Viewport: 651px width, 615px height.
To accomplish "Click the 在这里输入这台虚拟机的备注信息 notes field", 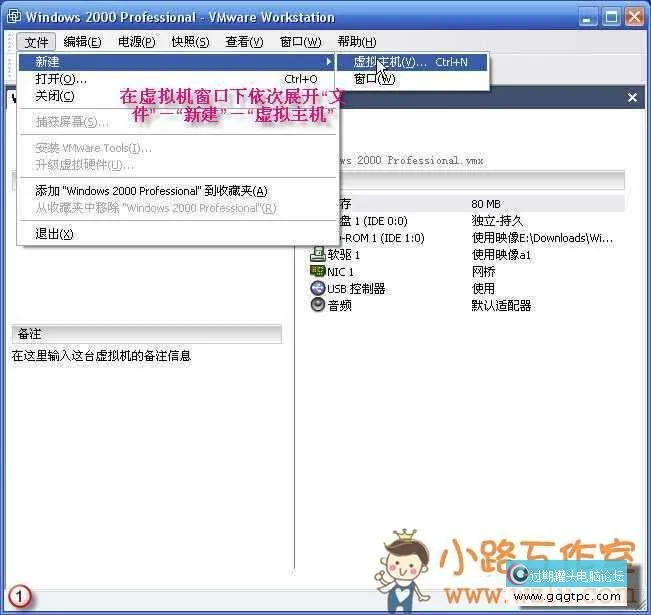I will coord(101,356).
